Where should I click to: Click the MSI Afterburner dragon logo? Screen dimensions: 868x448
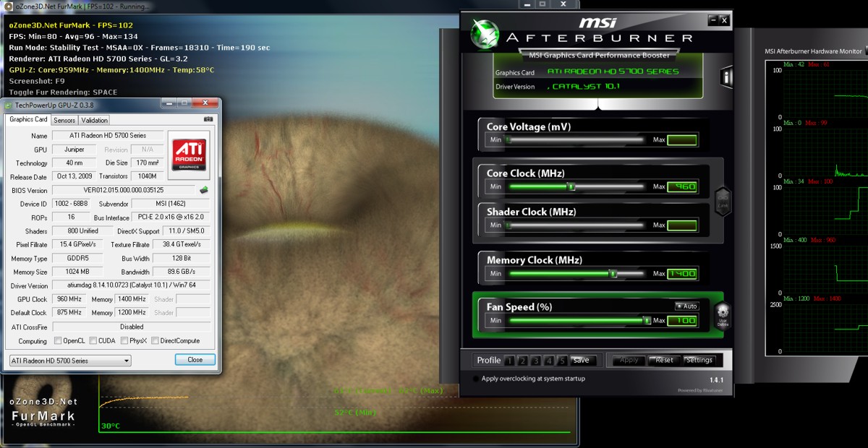coord(484,33)
